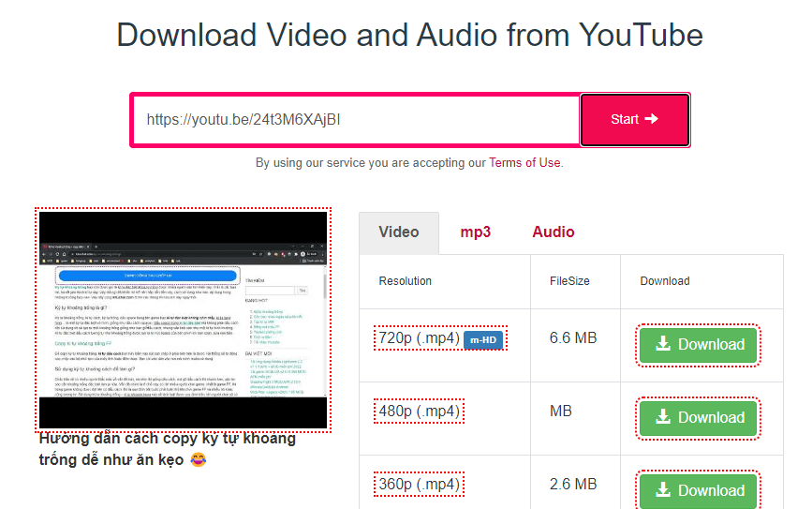
Task: Click the download arrow icon for 720p
Action: click(x=663, y=344)
